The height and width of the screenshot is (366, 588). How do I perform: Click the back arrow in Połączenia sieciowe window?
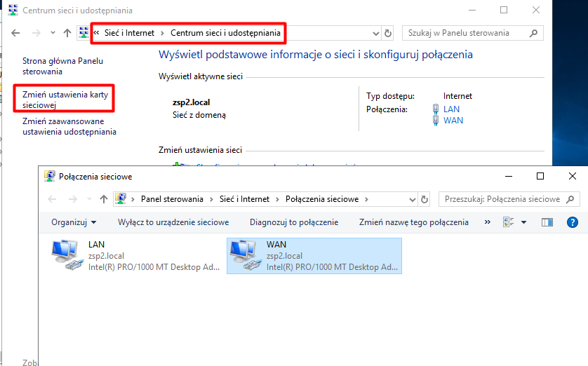pos(52,199)
